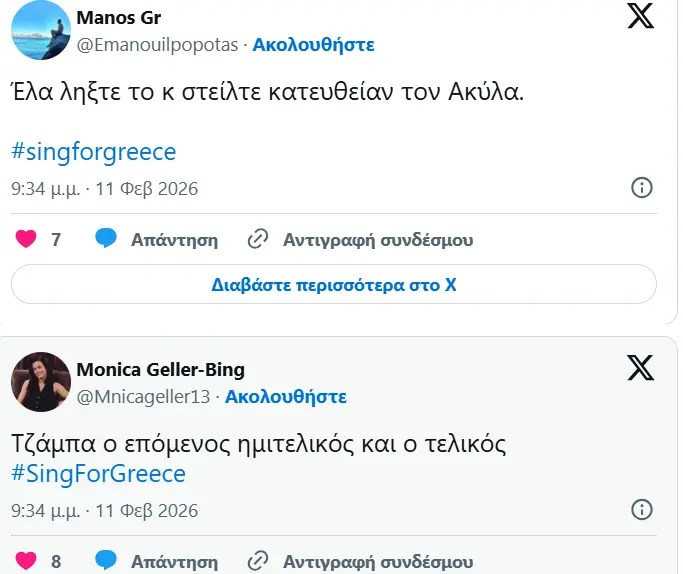Image resolution: width=683 pixels, height=574 pixels.
Task: Click the Manos Gr display name
Action: pos(118,19)
